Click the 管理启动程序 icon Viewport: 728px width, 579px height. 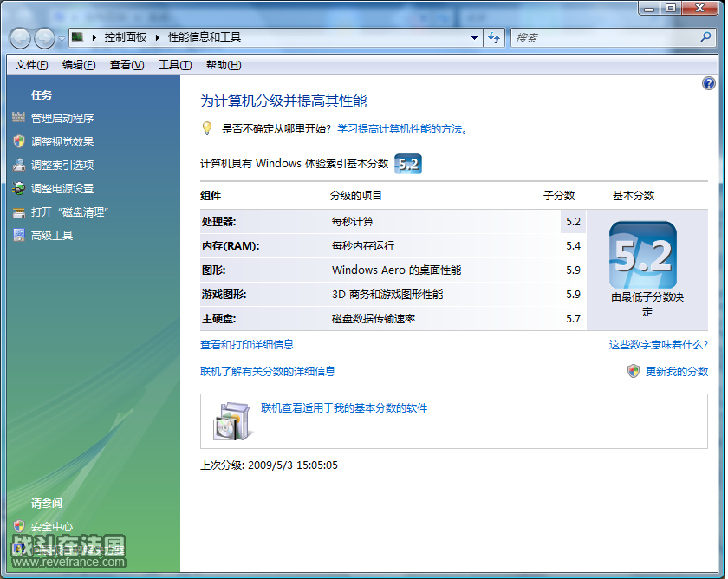18,118
